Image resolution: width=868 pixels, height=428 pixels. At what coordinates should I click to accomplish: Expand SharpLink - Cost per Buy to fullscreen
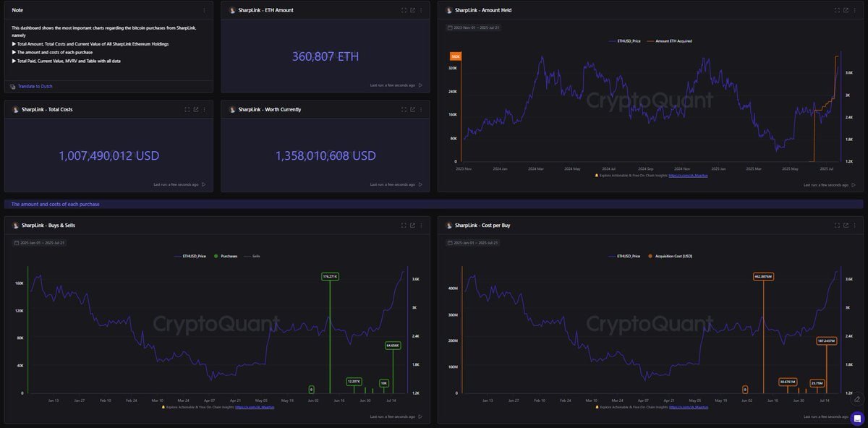point(838,225)
